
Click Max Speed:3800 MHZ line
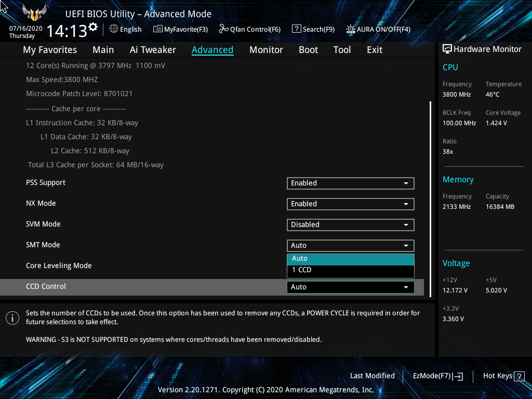(62, 79)
